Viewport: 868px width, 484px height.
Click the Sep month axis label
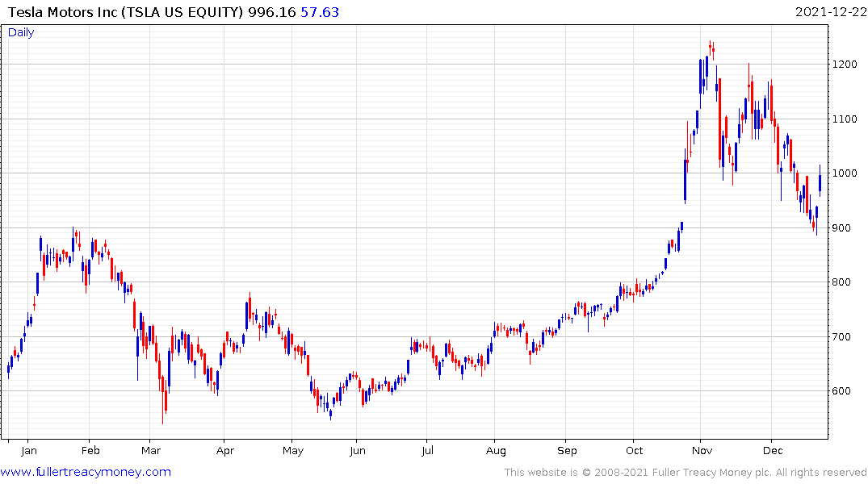(x=567, y=450)
